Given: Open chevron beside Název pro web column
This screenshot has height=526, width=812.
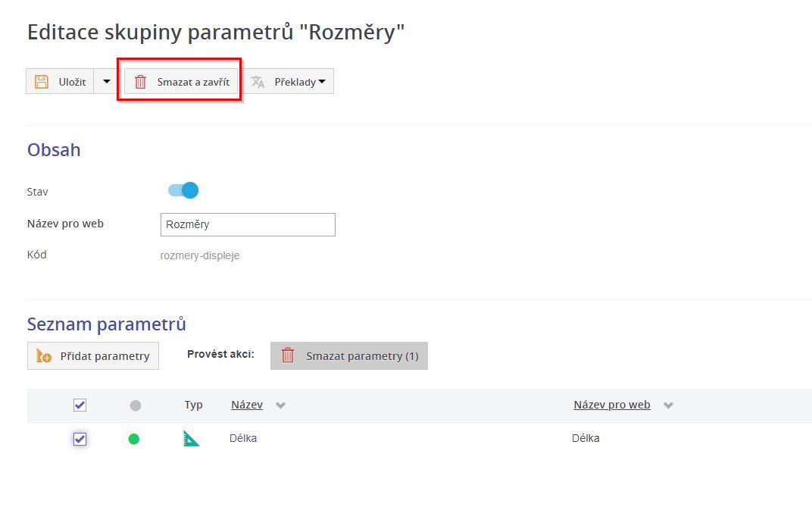Looking at the screenshot, I should 668,405.
